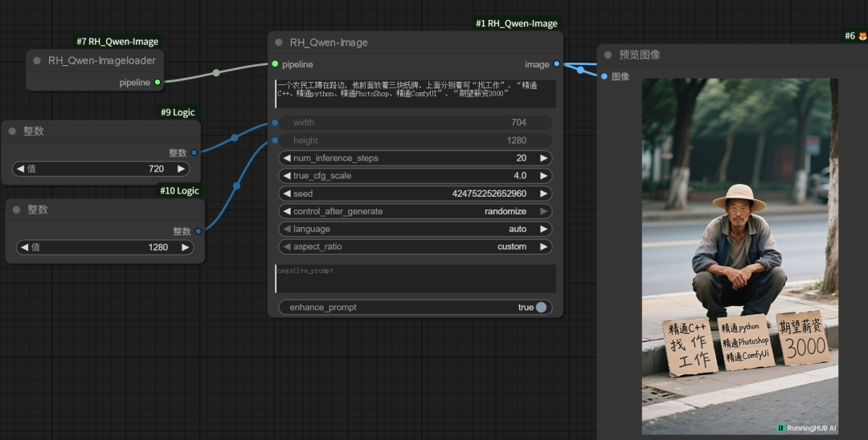This screenshot has width=868, height=440.
Task: Click the generated farmer preview image
Action: tap(740, 256)
